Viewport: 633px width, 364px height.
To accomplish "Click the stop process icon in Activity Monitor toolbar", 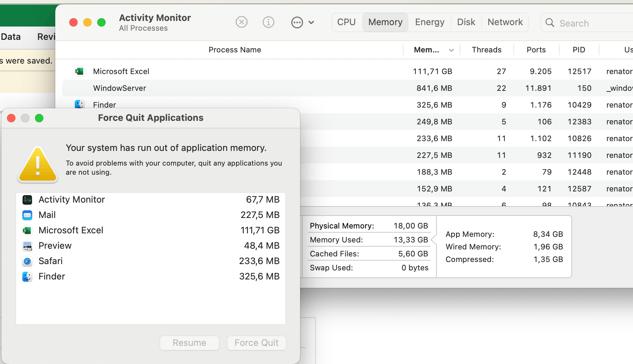I will pyautogui.click(x=241, y=22).
